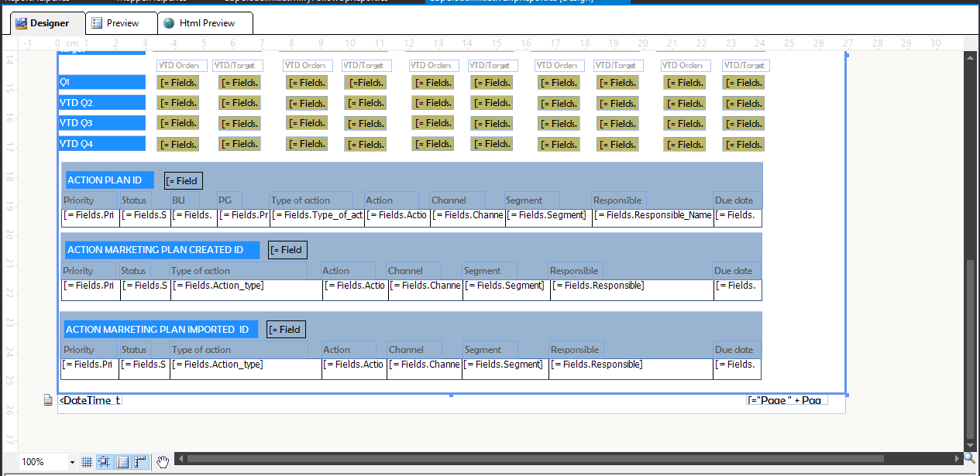Click the page ruler view icon
Image resolution: width=980 pixels, height=476 pixels.
click(139, 461)
